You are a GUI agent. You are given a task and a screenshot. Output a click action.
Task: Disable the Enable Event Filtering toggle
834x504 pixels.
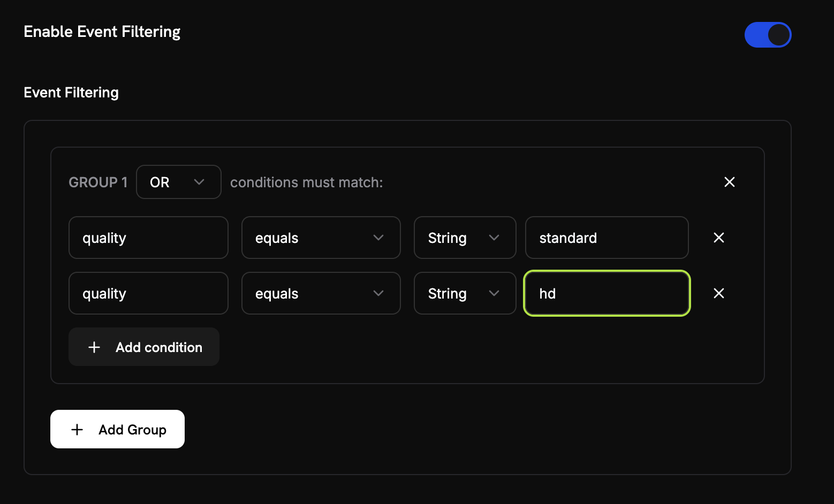click(768, 34)
